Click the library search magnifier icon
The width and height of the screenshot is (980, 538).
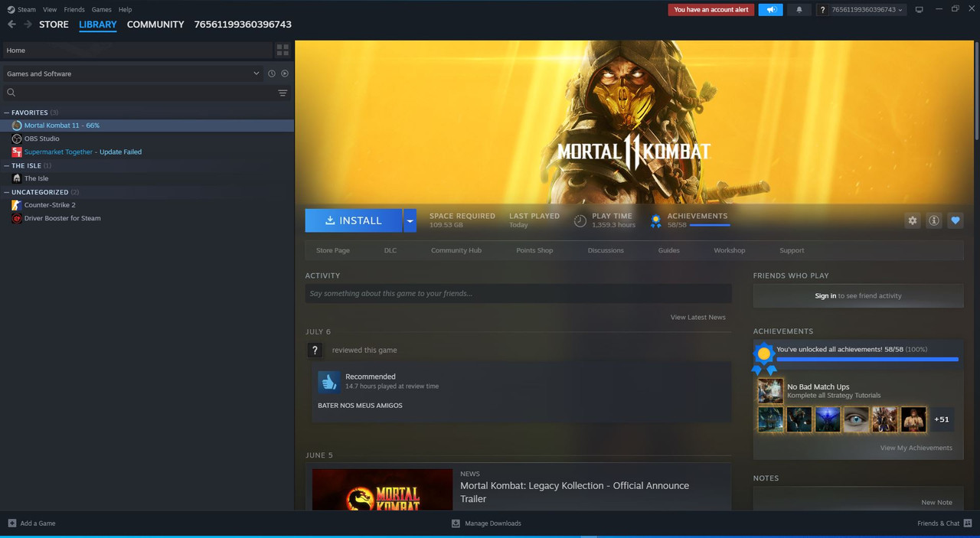tap(11, 93)
